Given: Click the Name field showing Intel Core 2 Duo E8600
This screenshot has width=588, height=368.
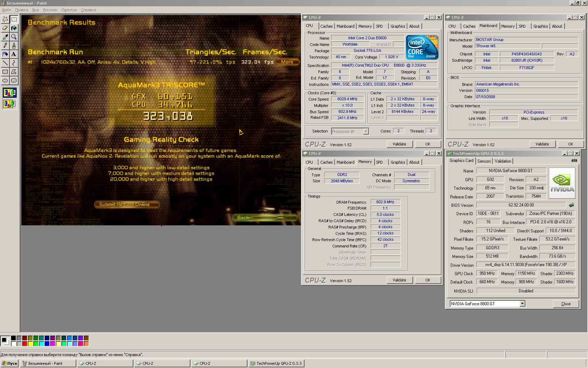Looking at the screenshot, I should (367, 38).
